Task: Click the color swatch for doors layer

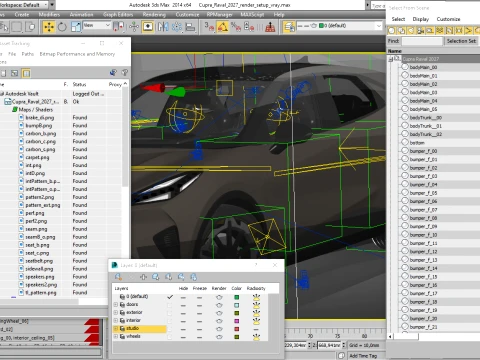Action: tap(237, 305)
